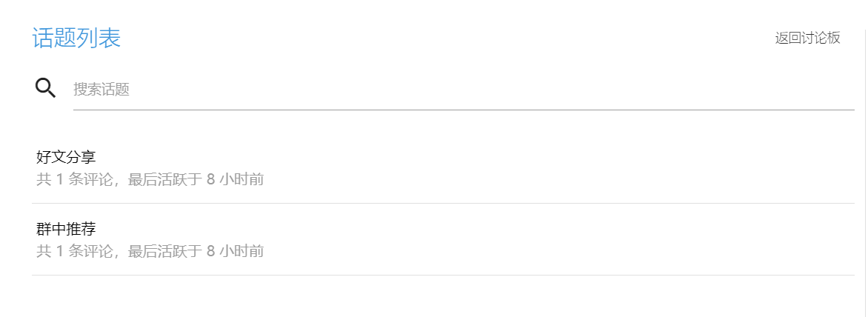The image size is (868, 317).
Task: Click the 话题列表 page heading
Action: pos(76,39)
